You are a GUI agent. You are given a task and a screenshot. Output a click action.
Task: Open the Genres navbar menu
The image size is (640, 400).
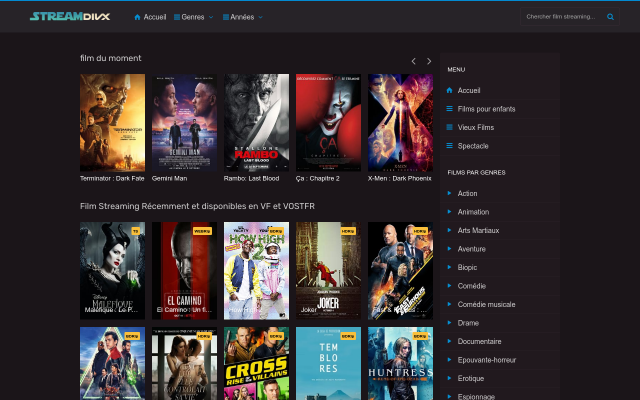(x=193, y=17)
